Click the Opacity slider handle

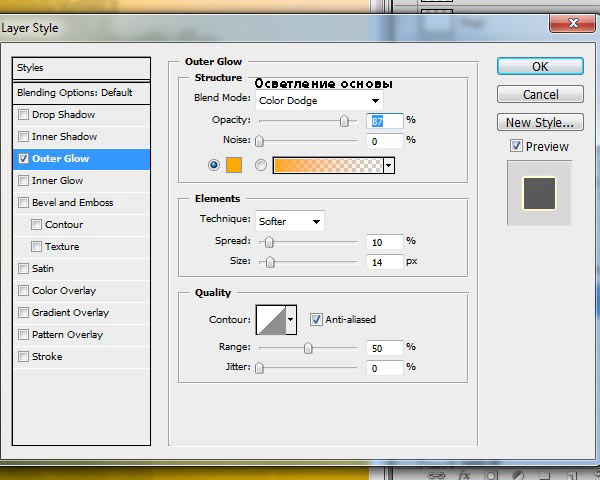[344, 121]
